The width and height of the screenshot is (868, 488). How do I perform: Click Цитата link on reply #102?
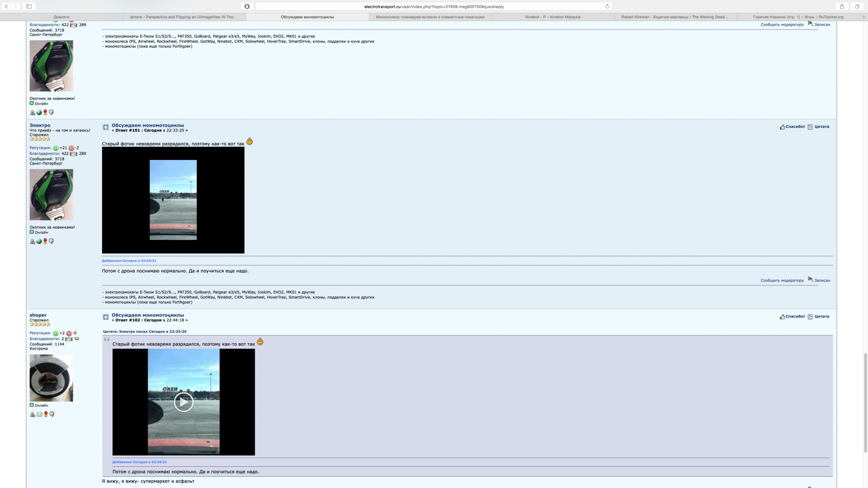click(x=822, y=317)
